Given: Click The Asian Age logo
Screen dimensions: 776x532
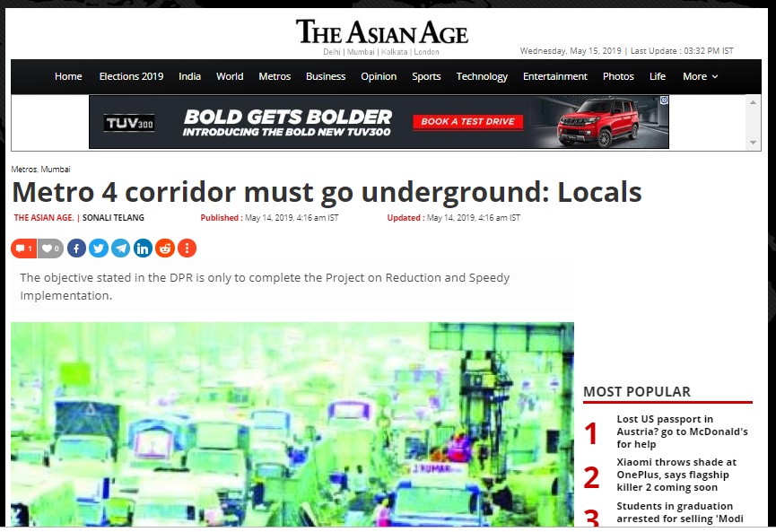Looking at the screenshot, I should point(381,32).
